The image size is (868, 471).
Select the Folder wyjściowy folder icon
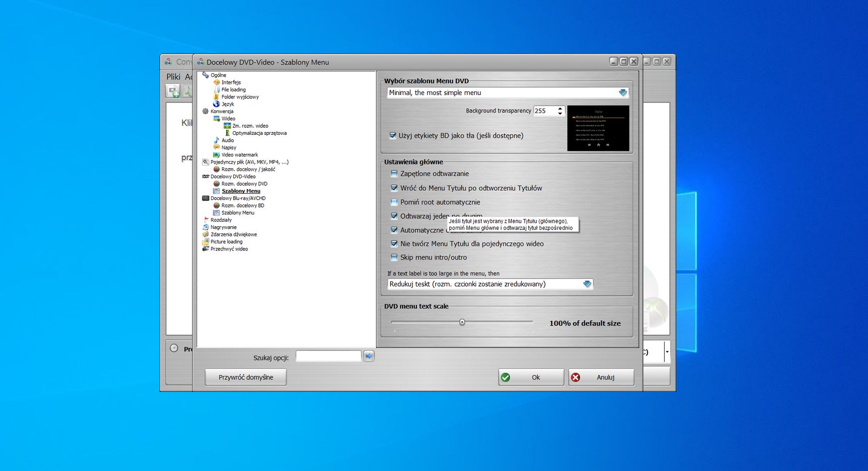pyautogui.click(x=216, y=97)
